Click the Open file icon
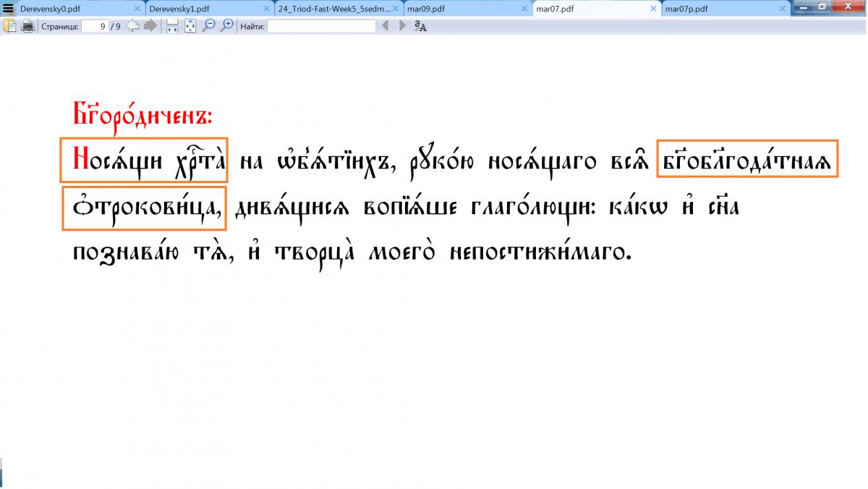The image size is (868, 489). [x=10, y=26]
